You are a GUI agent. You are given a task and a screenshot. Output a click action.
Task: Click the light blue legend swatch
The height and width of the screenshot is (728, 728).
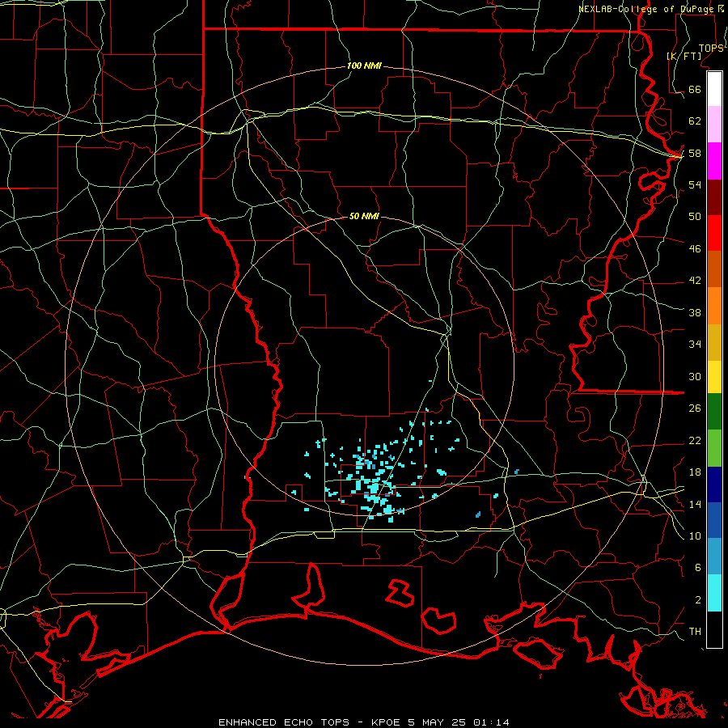[714, 557]
